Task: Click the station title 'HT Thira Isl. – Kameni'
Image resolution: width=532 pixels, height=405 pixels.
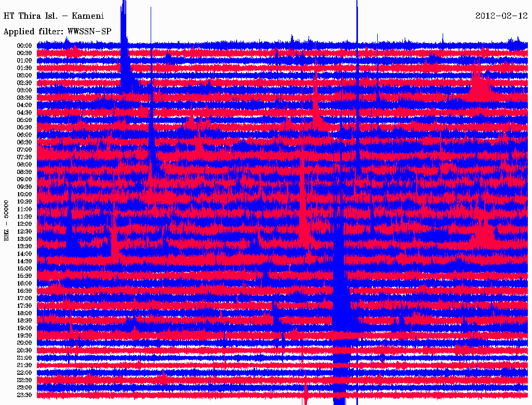Action: pos(54,16)
